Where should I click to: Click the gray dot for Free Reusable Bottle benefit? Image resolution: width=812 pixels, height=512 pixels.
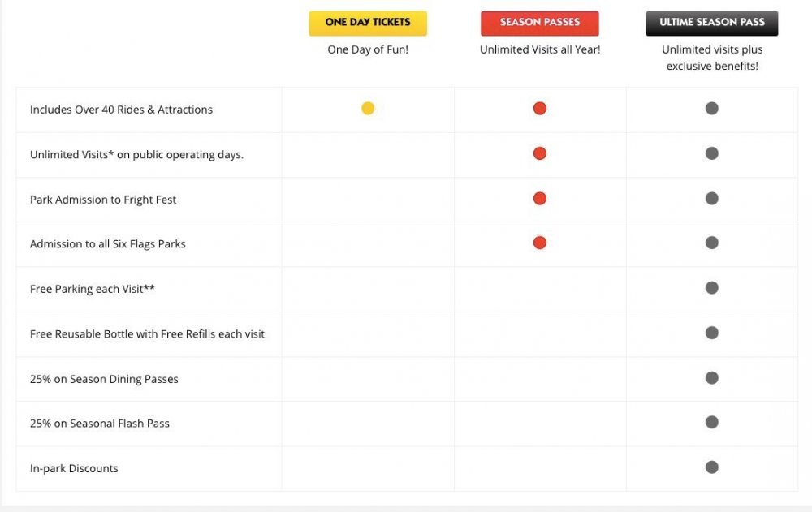coord(711,333)
